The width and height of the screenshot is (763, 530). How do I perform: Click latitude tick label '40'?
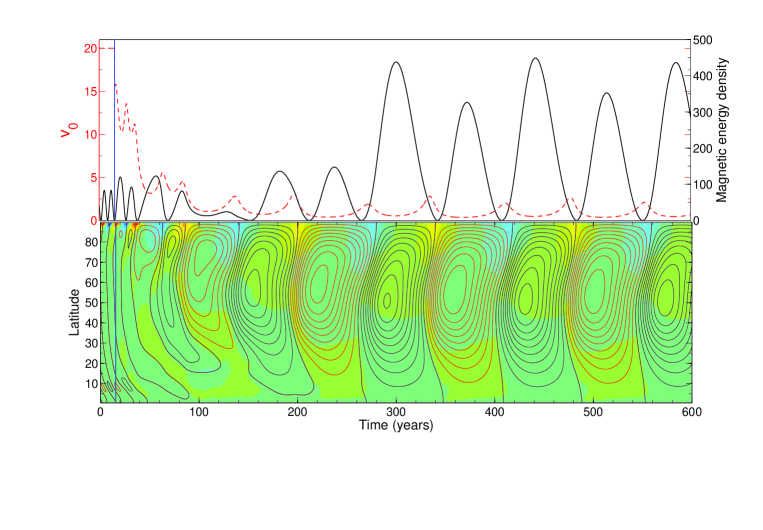pos(91,323)
